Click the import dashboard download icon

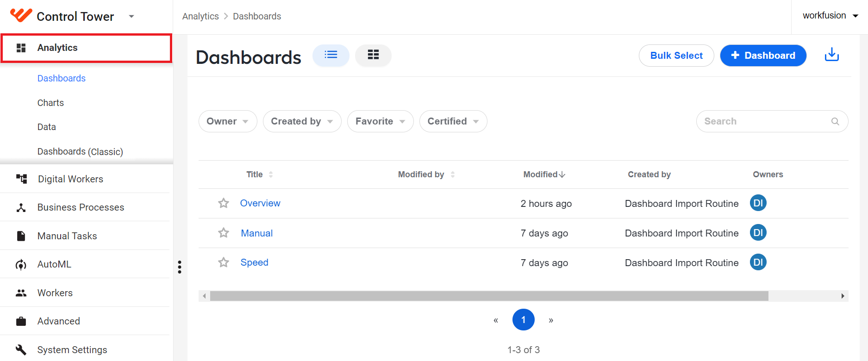[x=832, y=55]
